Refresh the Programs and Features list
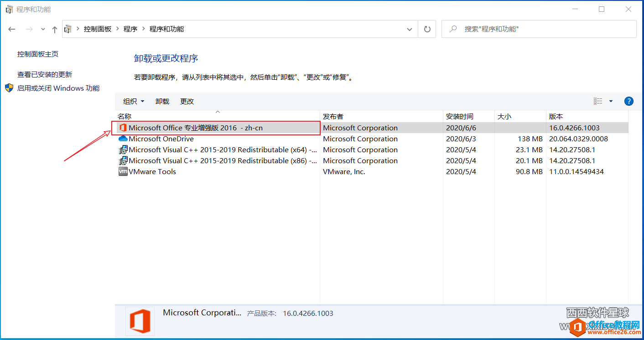The height and width of the screenshot is (340, 644). [427, 29]
